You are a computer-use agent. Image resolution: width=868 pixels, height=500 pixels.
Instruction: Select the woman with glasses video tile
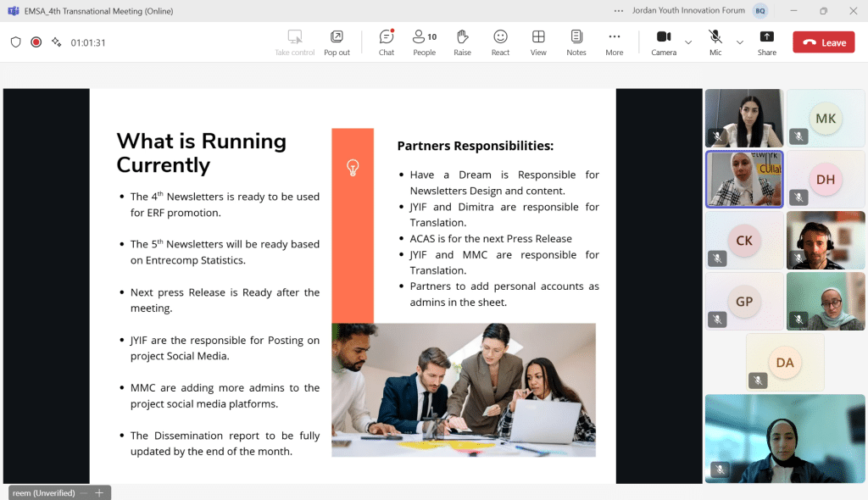(826, 301)
